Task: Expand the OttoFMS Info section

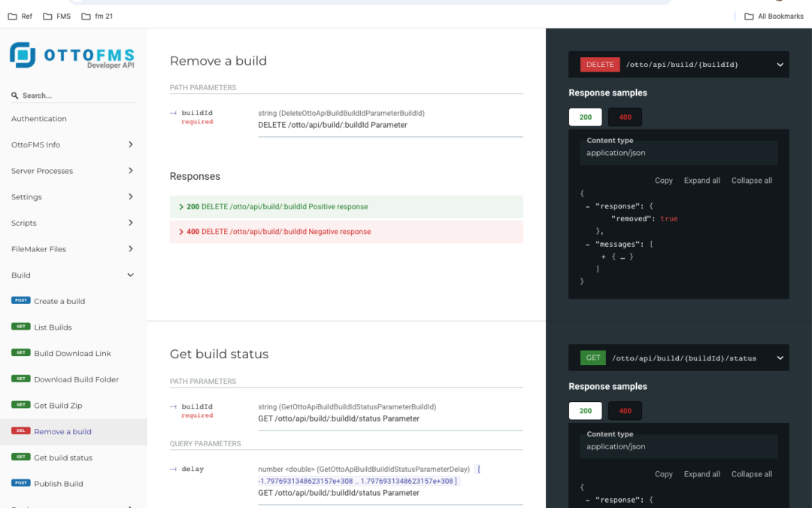Action: pos(131,144)
